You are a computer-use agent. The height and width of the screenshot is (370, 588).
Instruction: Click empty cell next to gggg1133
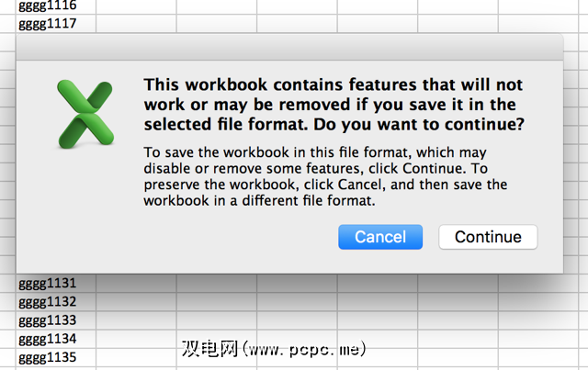pyautogui.click(x=136, y=320)
